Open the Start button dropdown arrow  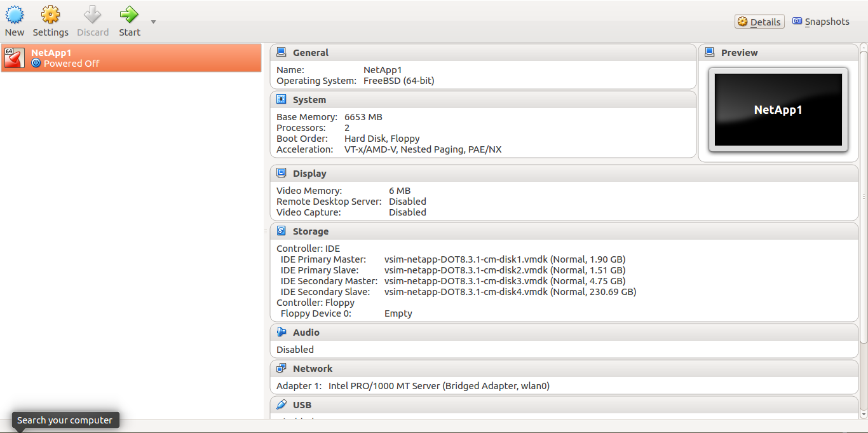153,22
